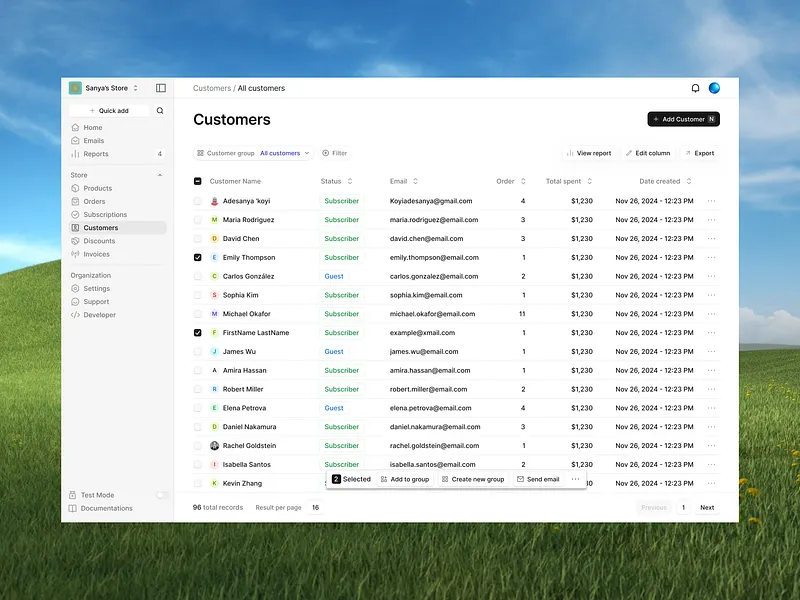Screen dimensions: 800x600
Task: Open the Products section from the sidebar
Action: point(96,188)
